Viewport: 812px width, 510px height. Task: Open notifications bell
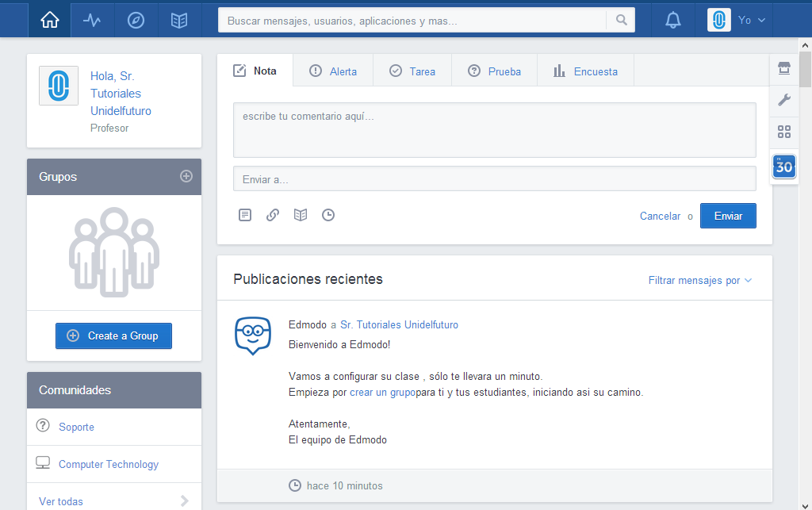point(672,20)
